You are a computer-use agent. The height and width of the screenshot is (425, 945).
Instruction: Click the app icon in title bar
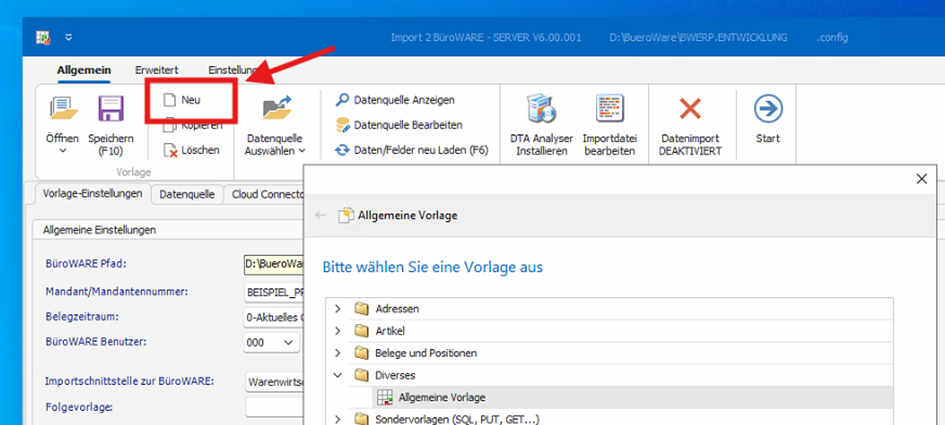43,37
